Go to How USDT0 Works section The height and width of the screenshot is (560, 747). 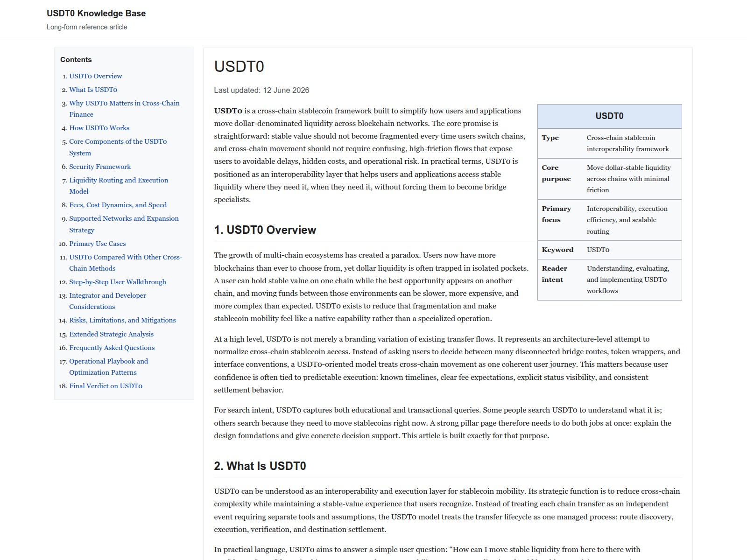coord(99,128)
